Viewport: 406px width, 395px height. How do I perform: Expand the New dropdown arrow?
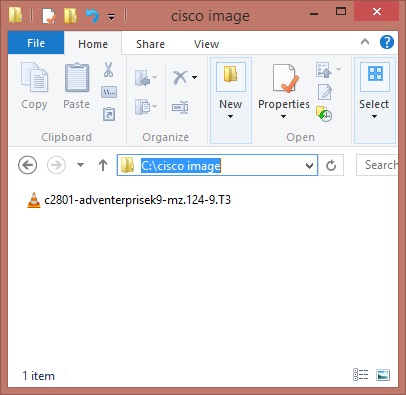point(230,117)
